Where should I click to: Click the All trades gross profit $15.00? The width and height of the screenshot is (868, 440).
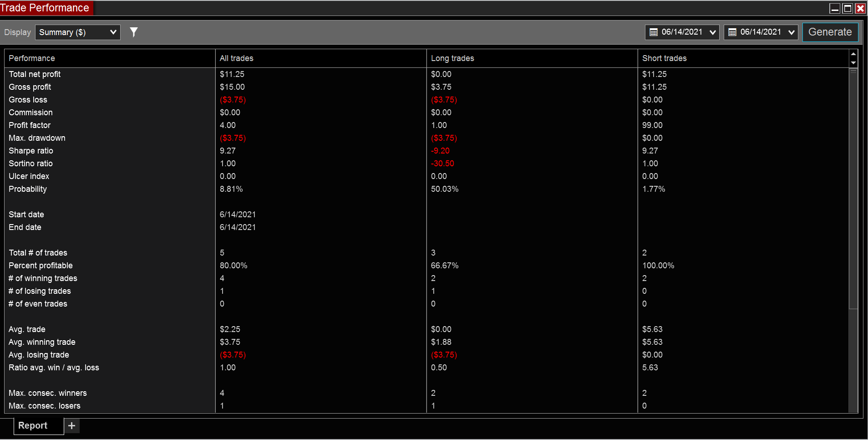(232, 87)
